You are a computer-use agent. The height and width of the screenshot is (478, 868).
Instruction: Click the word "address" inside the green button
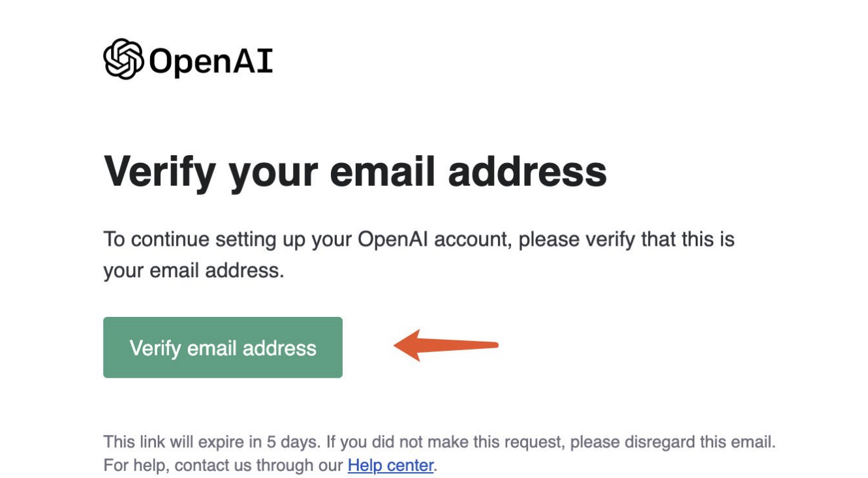tap(279, 348)
